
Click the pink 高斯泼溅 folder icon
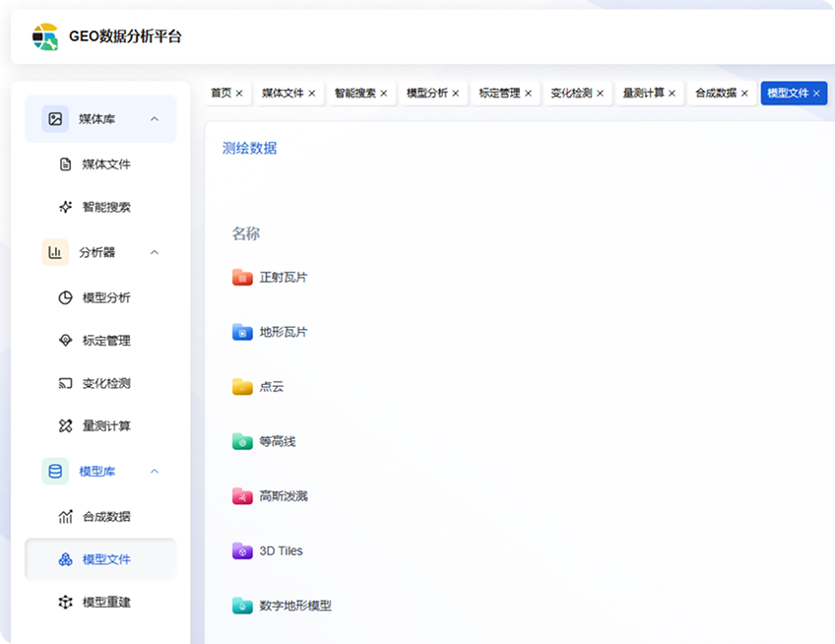tap(242, 496)
